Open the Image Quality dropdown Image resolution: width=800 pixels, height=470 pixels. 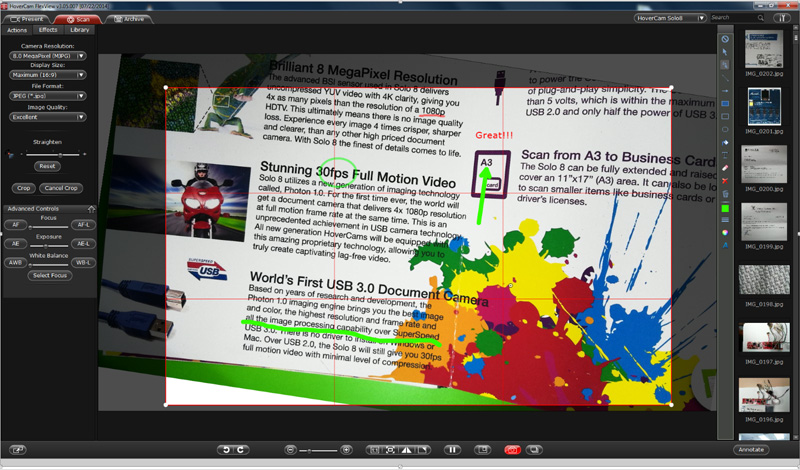pos(47,117)
